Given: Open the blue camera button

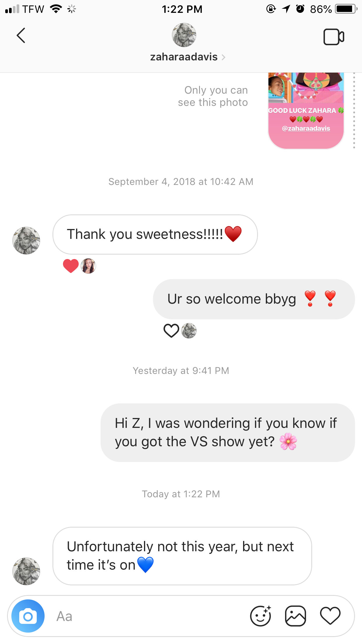Looking at the screenshot, I should coord(28,616).
